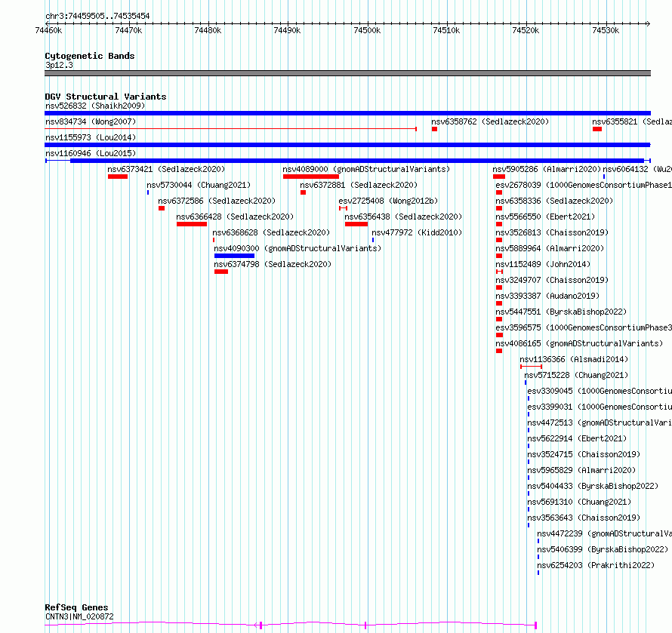Select the nsv6366428 (Sedlazeck2020) label
Viewport: 672px width, 633px height.
tap(235, 217)
